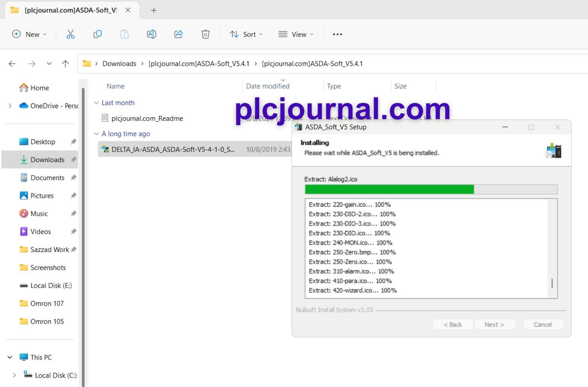This screenshot has height=387, width=588.
Task: Click Downloads in the address breadcrumb
Action: click(x=119, y=64)
